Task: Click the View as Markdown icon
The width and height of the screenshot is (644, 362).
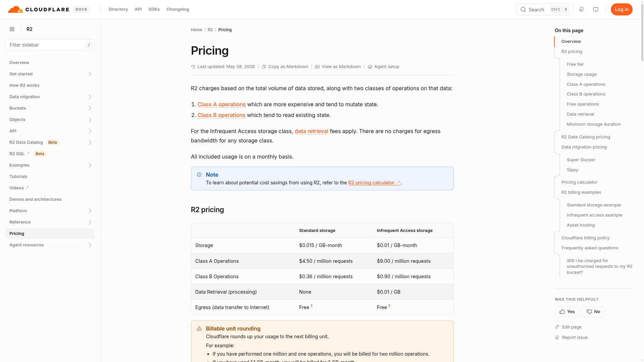Action: click(317, 67)
